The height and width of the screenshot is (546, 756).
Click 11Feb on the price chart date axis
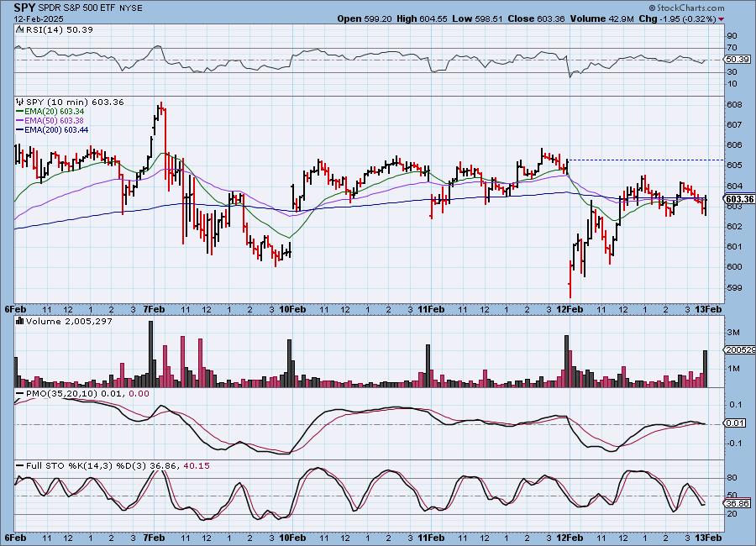431,309
